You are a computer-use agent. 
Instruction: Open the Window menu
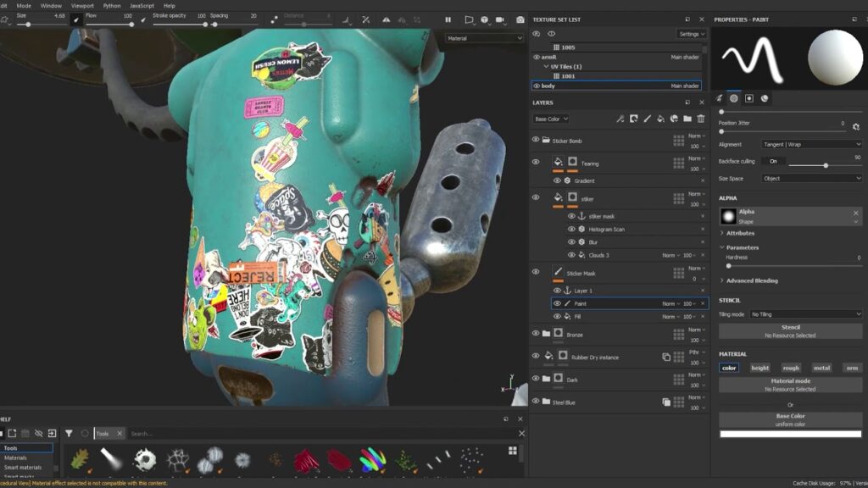(51, 6)
